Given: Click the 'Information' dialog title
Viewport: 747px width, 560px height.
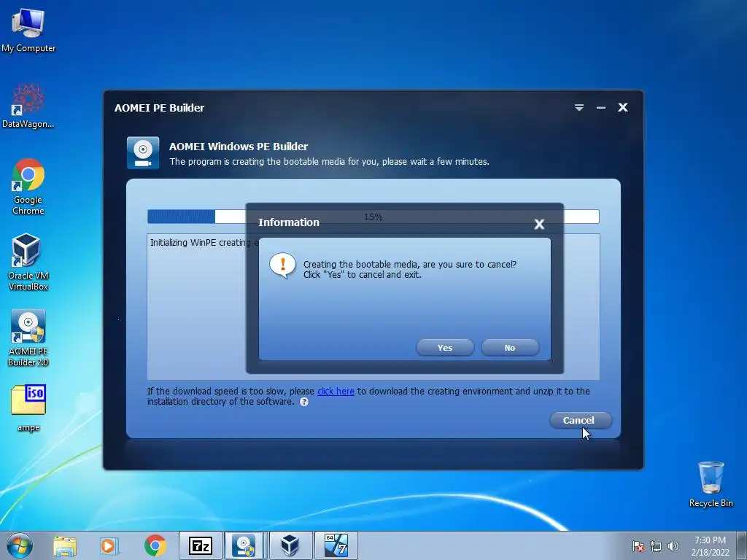Looking at the screenshot, I should coord(289,222).
